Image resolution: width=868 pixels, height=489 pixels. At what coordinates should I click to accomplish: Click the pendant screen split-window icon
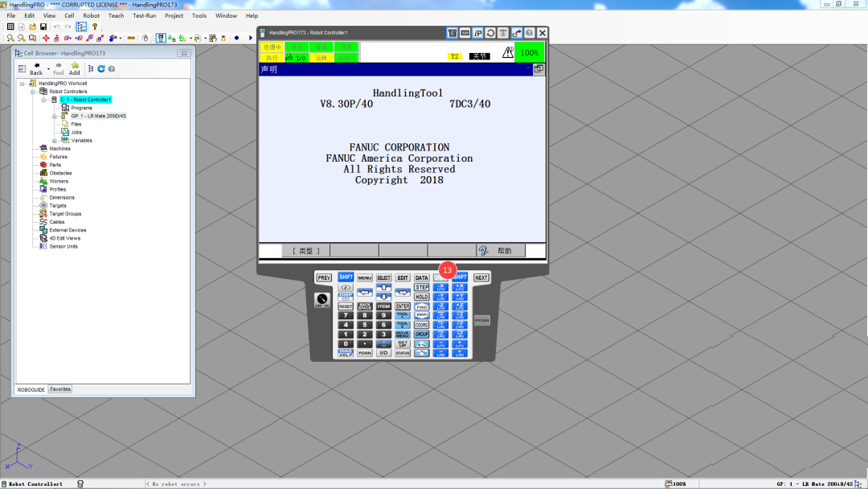pyautogui.click(x=538, y=68)
